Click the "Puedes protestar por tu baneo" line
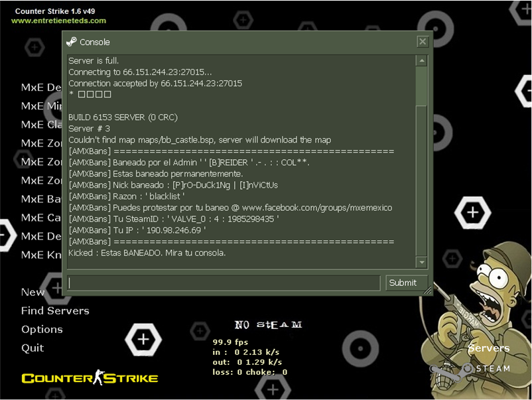 click(x=230, y=208)
